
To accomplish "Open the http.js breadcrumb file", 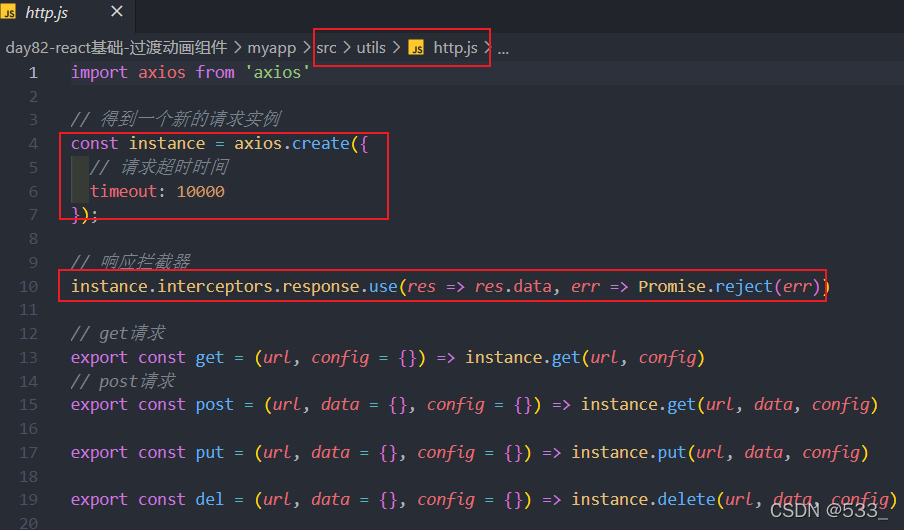I will pyautogui.click(x=455, y=48).
